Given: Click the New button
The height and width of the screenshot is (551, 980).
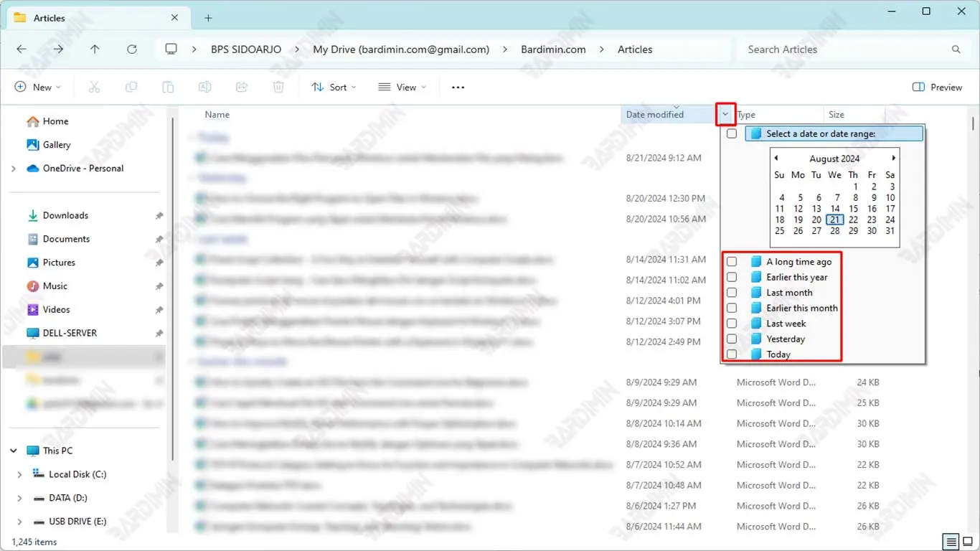Looking at the screenshot, I should tap(37, 87).
